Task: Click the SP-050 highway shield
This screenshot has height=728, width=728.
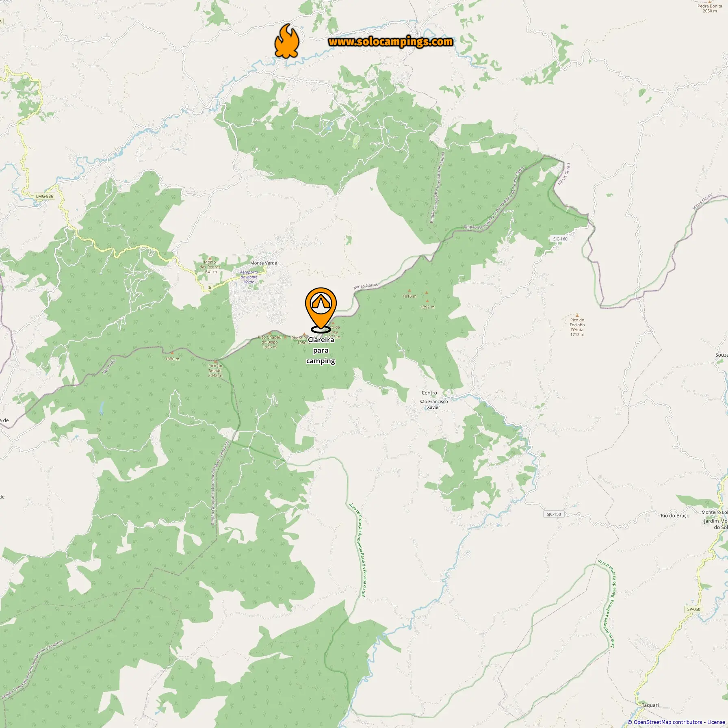Action: tap(693, 609)
